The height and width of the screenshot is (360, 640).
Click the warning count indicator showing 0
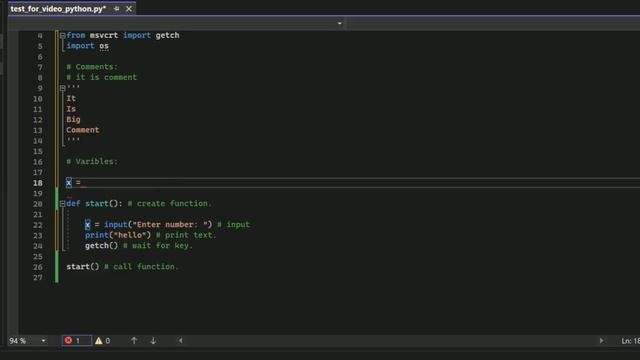coord(102,340)
